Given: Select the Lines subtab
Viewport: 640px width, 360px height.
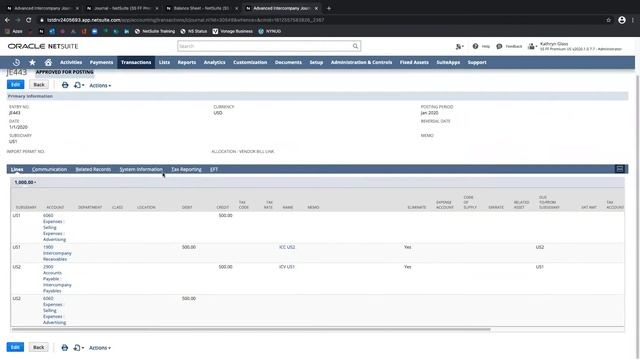Looking at the screenshot, I should click(17, 169).
